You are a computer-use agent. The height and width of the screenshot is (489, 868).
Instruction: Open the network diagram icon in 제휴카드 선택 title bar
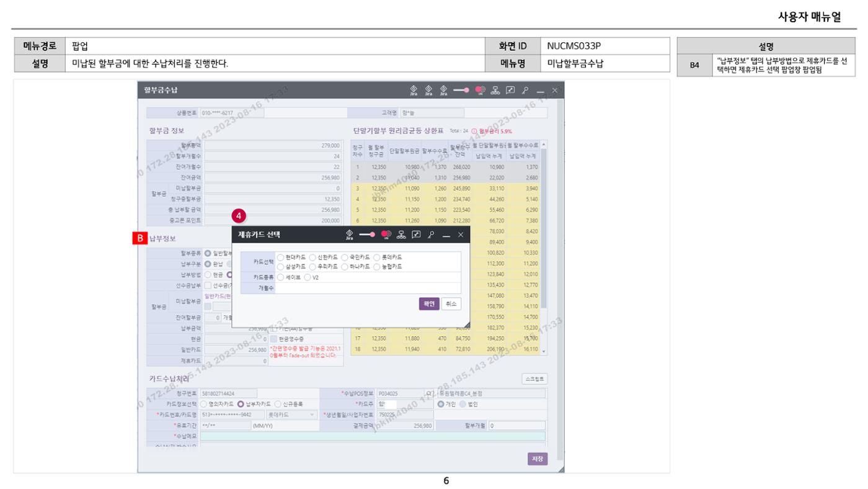click(x=401, y=235)
